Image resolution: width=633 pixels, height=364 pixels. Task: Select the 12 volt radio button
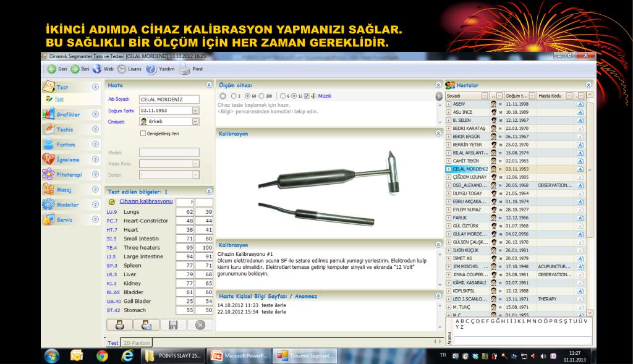[294, 96]
